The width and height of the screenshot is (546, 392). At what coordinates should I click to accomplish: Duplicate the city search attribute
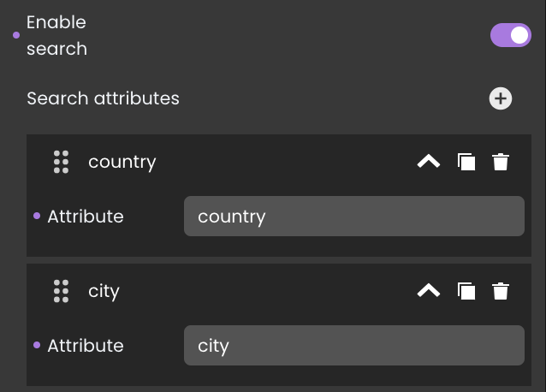[x=466, y=291]
